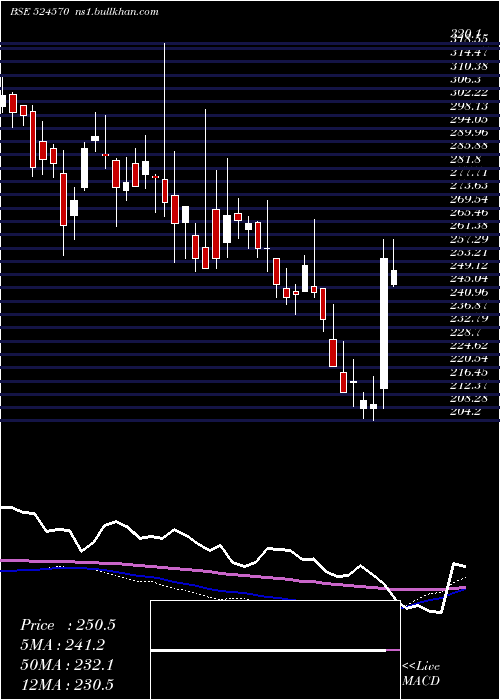Click the BSE 524570 ticker label
Image resolution: width=500 pixels, height=700 pixels.
coord(39,12)
